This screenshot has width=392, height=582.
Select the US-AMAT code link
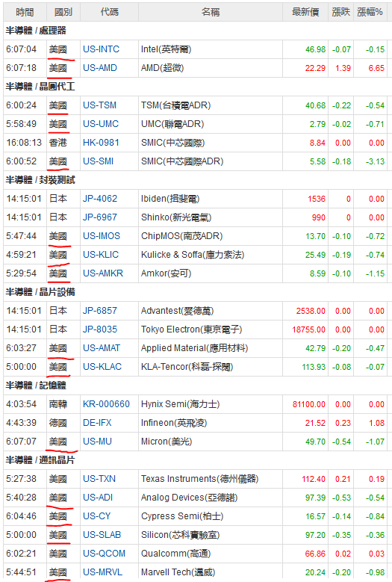102,348
